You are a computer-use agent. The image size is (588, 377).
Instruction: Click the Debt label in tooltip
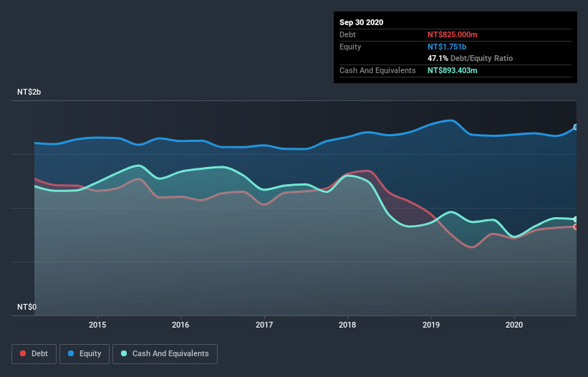(x=347, y=34)
